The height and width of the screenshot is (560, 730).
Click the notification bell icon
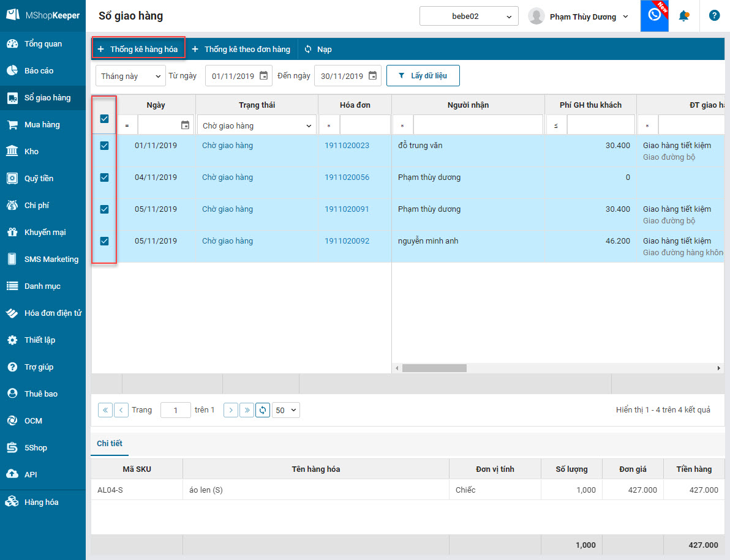[x=684, y=16]
